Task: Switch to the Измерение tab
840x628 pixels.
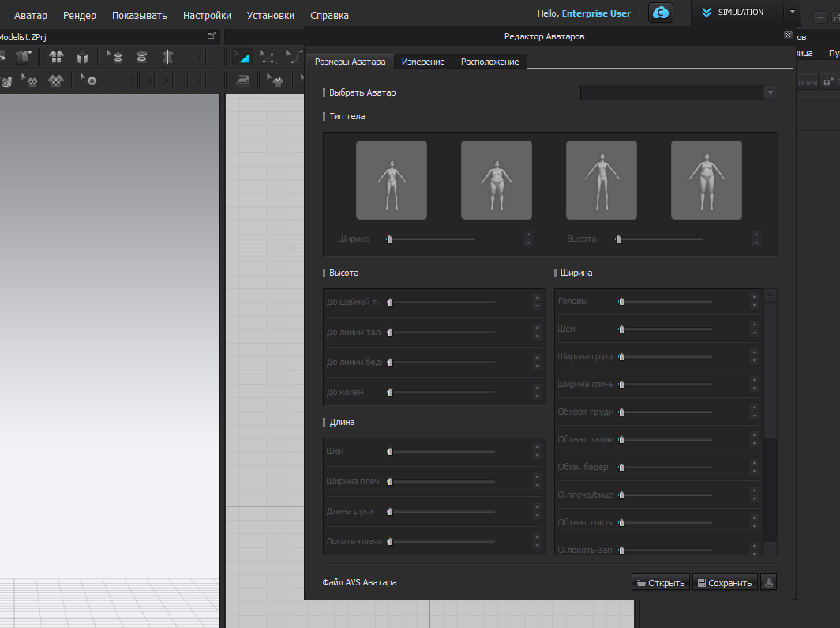Action: click(423, 62)
